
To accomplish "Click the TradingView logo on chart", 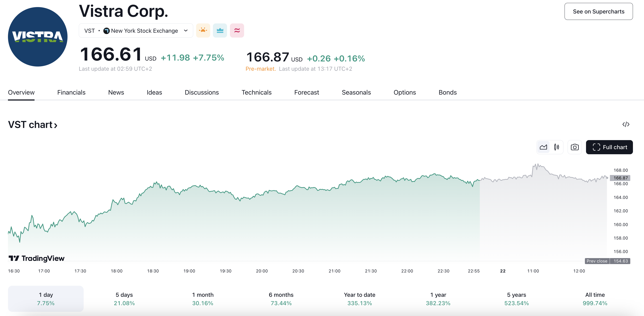I will point(37,258).
